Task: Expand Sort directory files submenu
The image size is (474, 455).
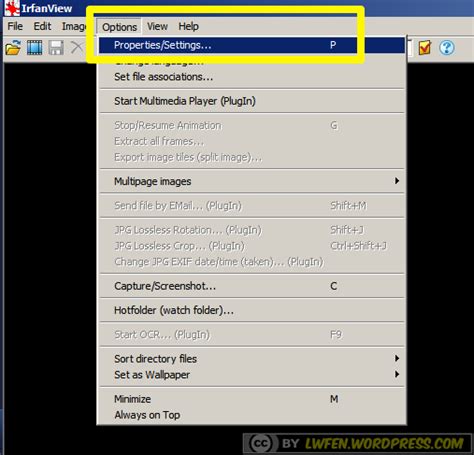Action: pyautogui.click(x=252, y=359)
